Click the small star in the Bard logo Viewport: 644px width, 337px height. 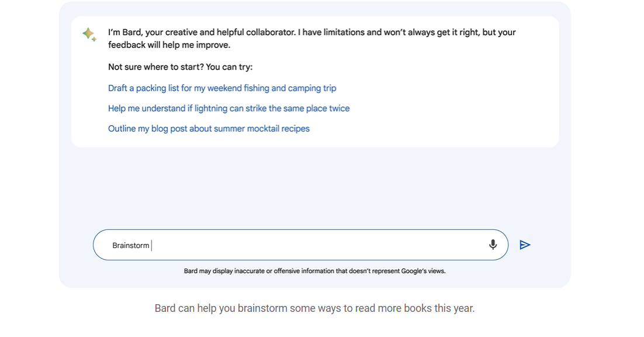94,39
